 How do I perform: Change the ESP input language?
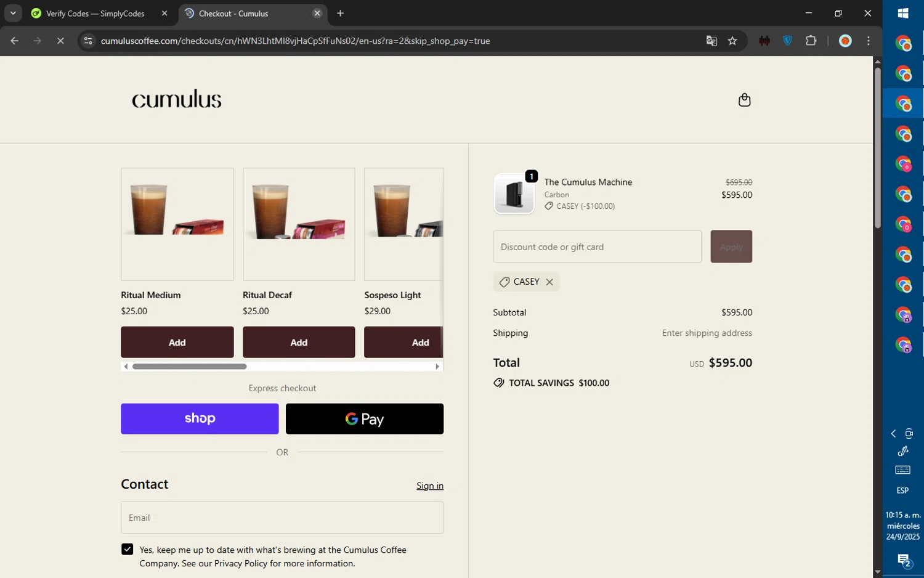903,490
